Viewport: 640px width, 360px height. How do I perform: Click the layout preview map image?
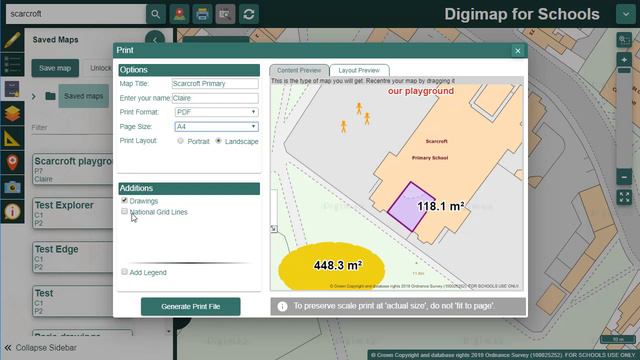396,187
